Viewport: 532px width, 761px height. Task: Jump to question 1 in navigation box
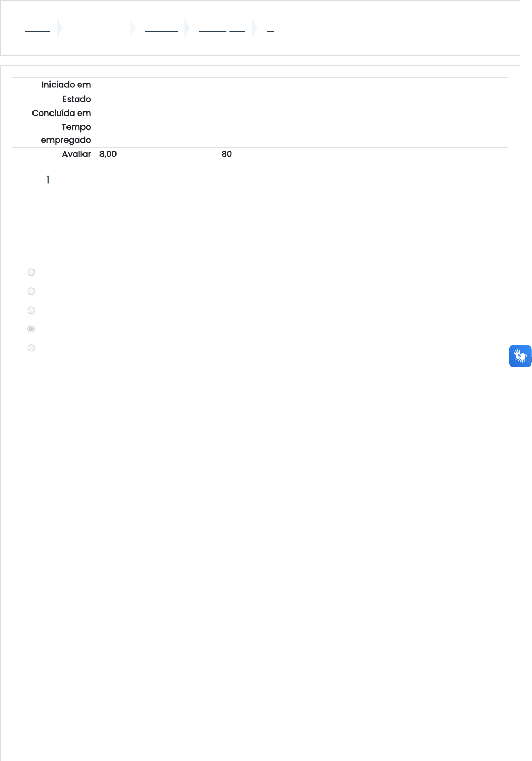click(x=48, y=180)
